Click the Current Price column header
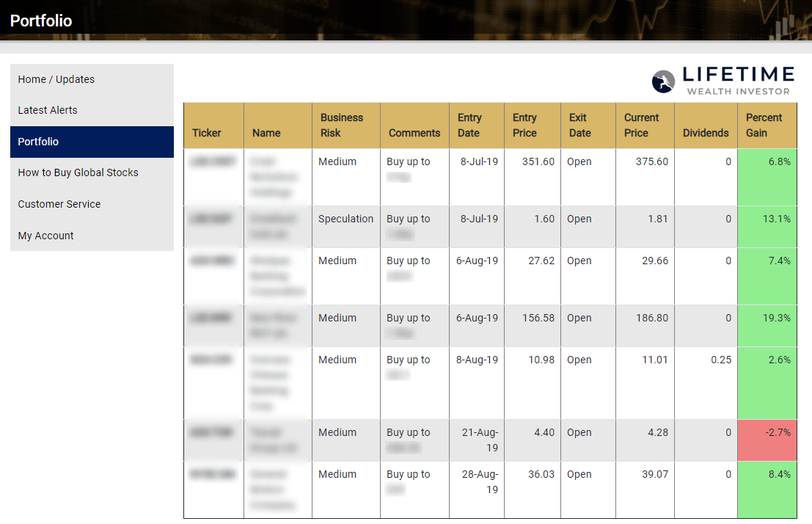Screen dimensions: 812x524 [645, 126]
